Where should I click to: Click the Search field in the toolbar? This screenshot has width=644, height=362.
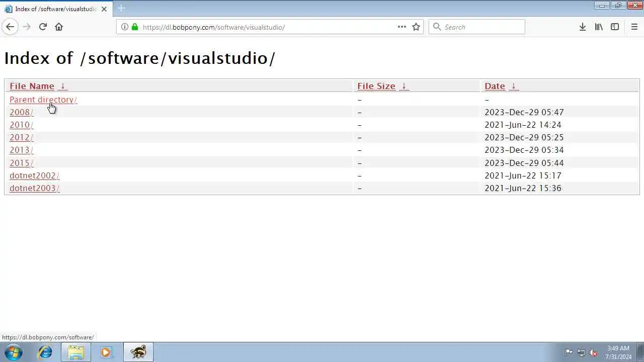pyautogui.click(x=477, y=27)
